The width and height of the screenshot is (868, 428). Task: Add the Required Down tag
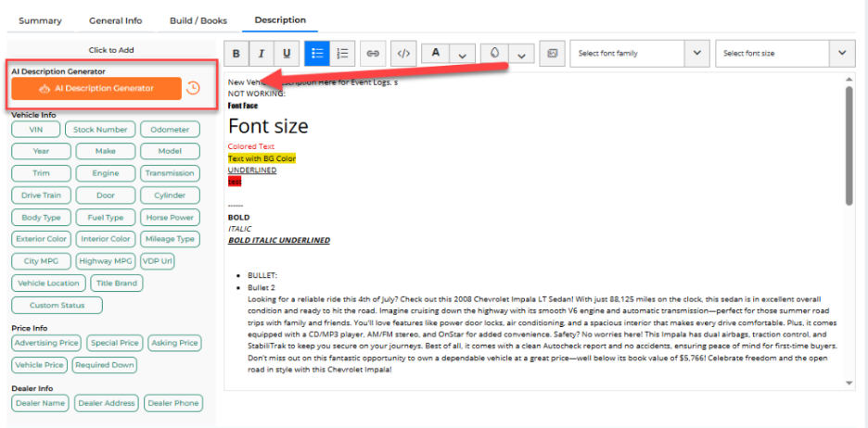coord(105,365)
